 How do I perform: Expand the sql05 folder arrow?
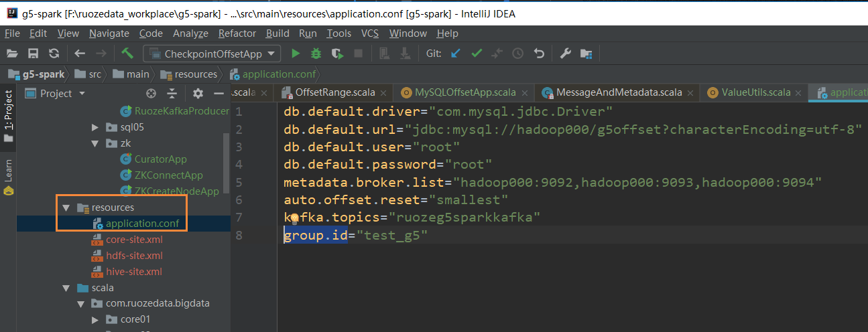coord(95,127)
